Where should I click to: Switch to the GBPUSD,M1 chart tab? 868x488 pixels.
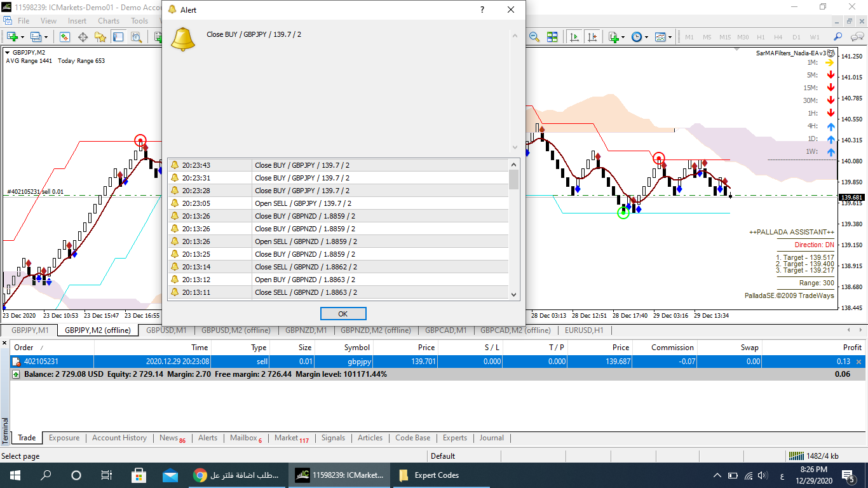tap(166, 330)
